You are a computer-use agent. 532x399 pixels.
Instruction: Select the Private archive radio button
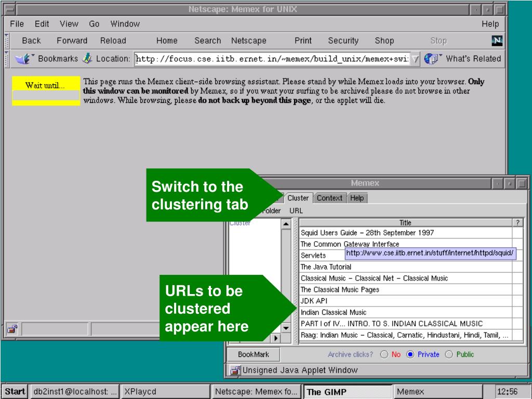410,354
